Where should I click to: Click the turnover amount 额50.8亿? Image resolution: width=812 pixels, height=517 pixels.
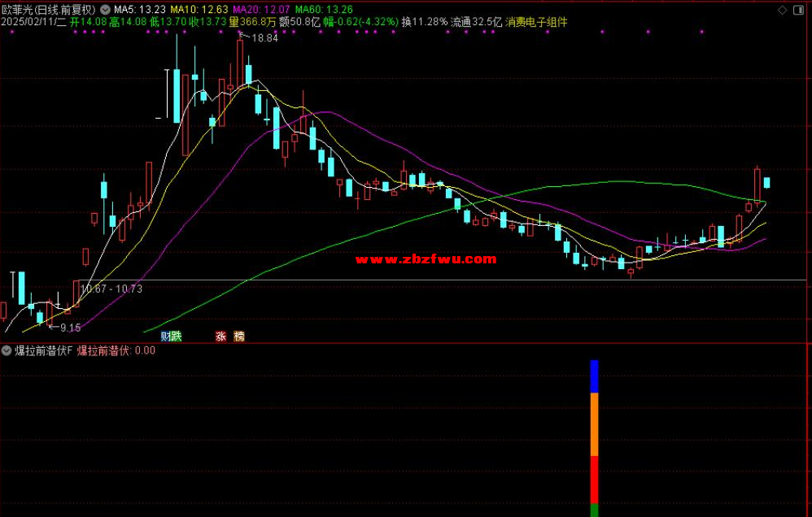(x=300, y=22)
